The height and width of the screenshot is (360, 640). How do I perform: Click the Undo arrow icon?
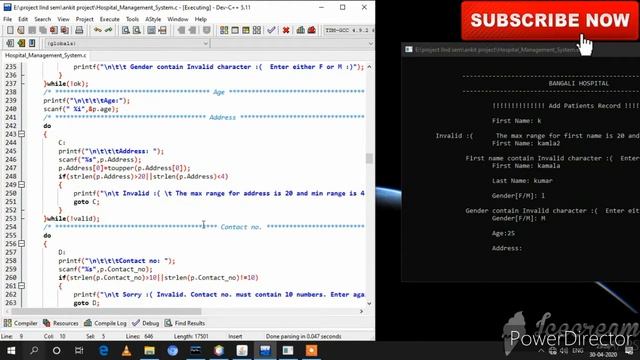pyautogui.click(x=97, y=30)
